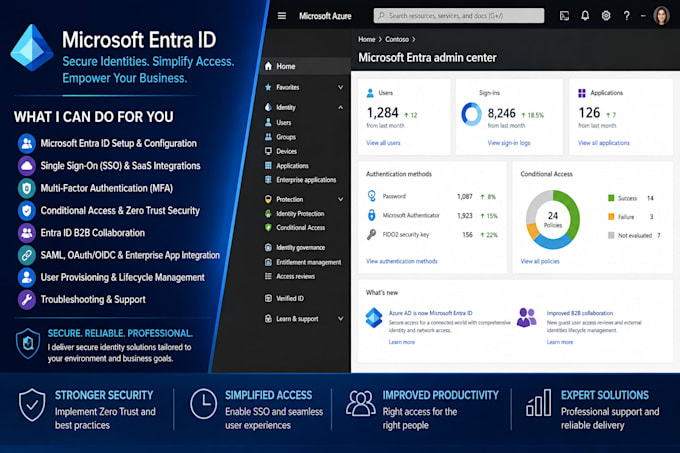Click the Protection shield icon
Screen dimensions: 680x453
268,199
